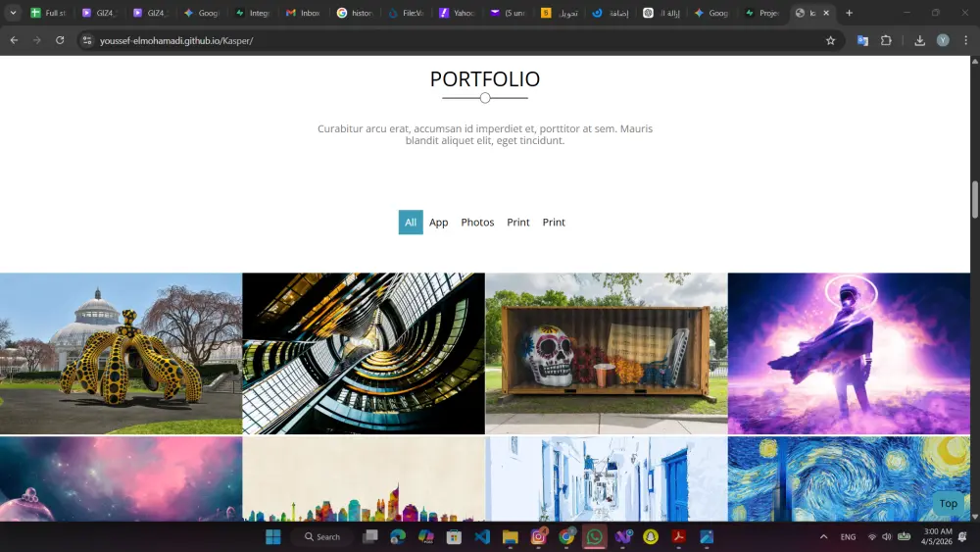This screenshot has height=552, width=980.
Task: Open the blue-door white alley image
Action: pyautogui.click(x=607, y=478)
